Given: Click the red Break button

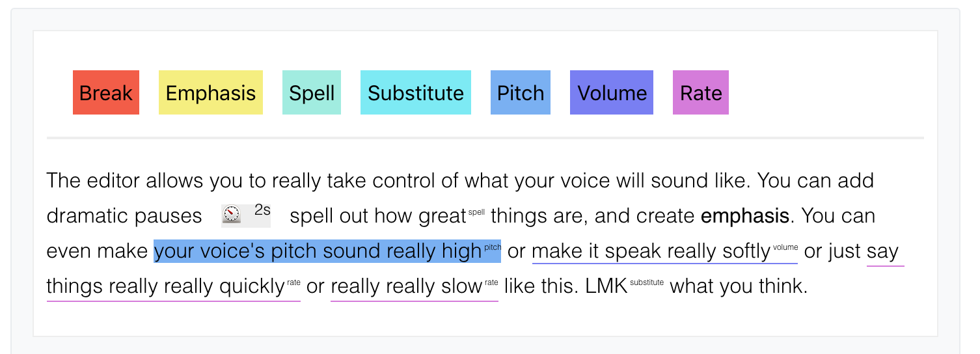Looking at the screenshot, I should [x=106, y=92].
